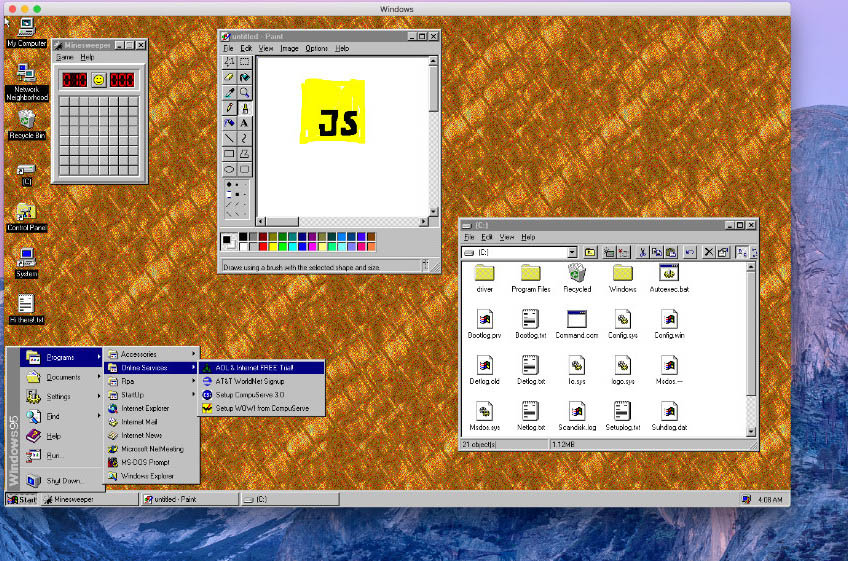The image size is (848, 561).
Task: Switch to untitled - Paint taskbar button
Action: [x=189, y=499]
